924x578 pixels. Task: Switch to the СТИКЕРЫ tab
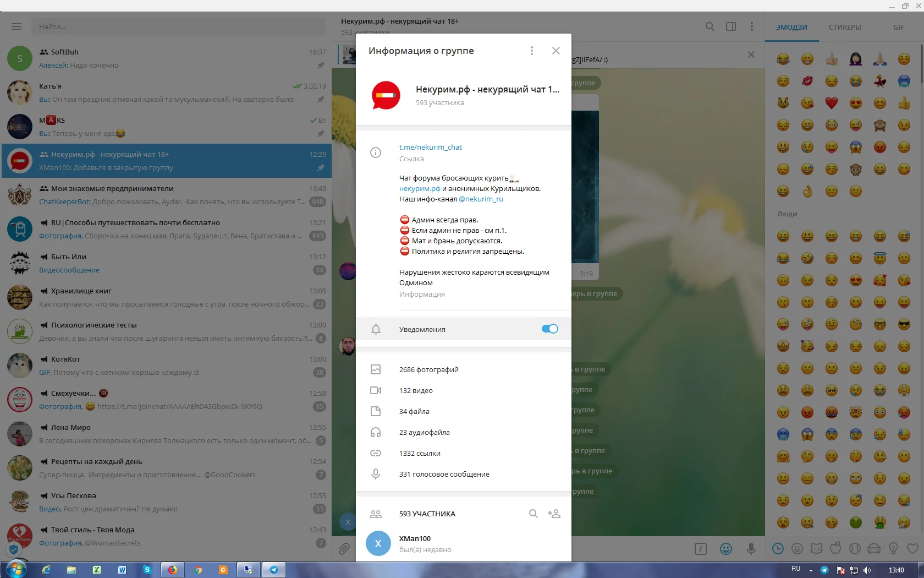[845, 27]
